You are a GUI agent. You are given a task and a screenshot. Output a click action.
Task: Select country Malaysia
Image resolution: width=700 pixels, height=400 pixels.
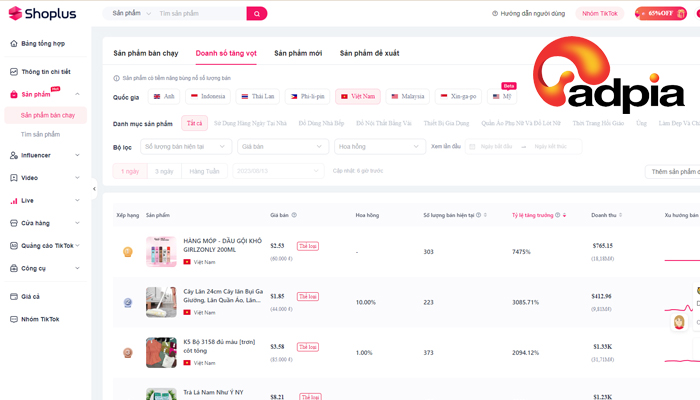pyautogui.click(x=408, y=96)
